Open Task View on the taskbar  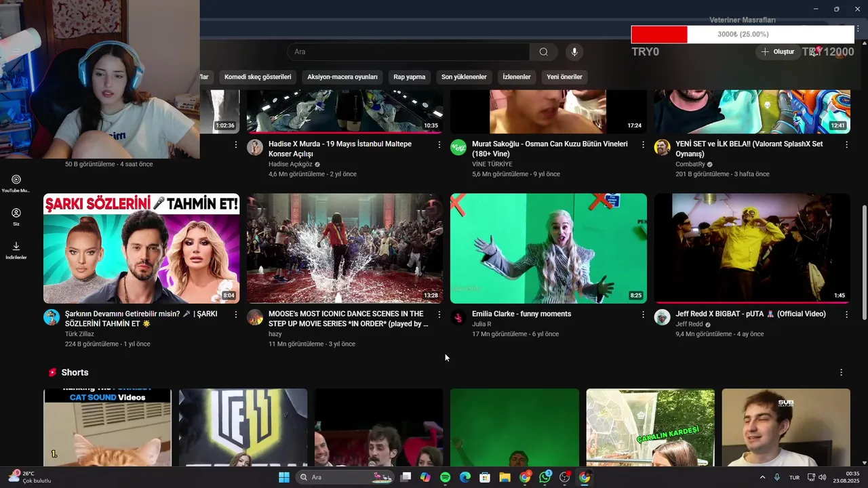[406, 477]
